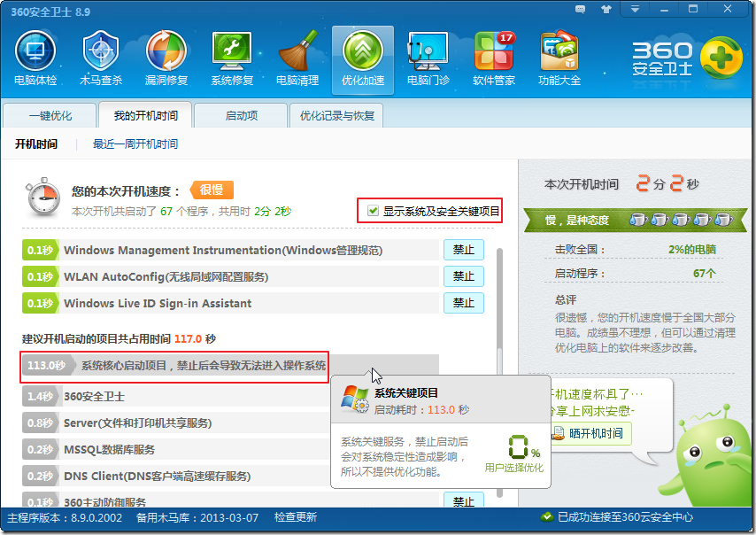756x535 pixels.
Task: Select Server(文件和打印机共享服务) row
Action: click(176, 423)
